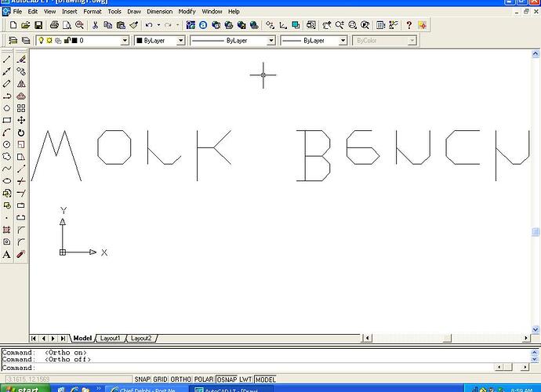The width and height of the screenshot is (541, 392).
Task: Select the Rotate modify tool
Action: pos(21,132)
